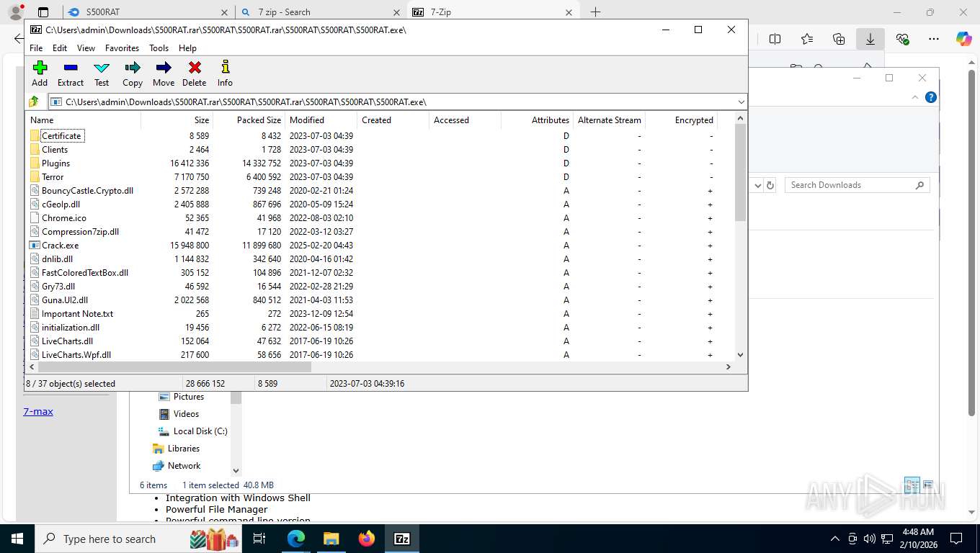Sort by the Packed Size column
980x553 pixels.
[249, 120]
